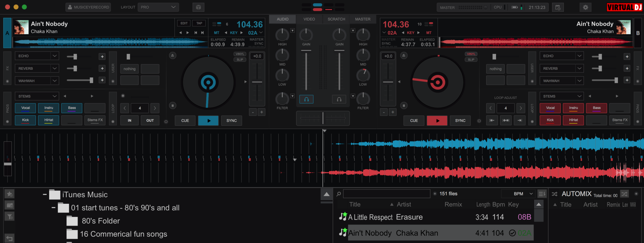Viewport: 644px width, 243px height.
Task: Click the EDIT button on deck A
Action: 184,23
